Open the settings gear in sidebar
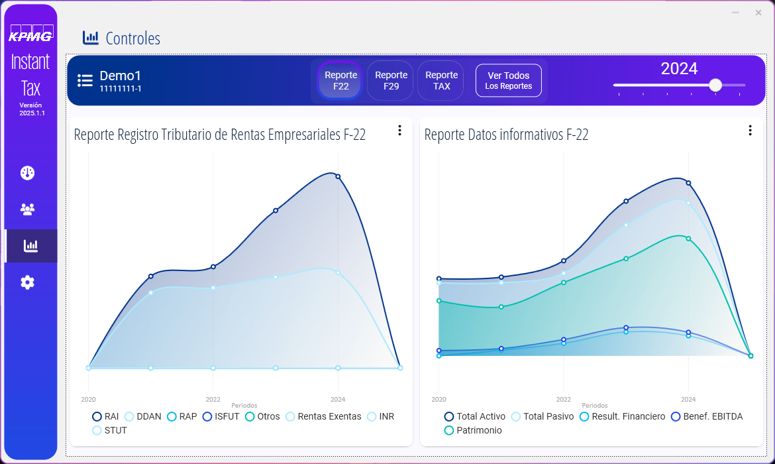The image size is (775, 464). click(x=28, y=282)
